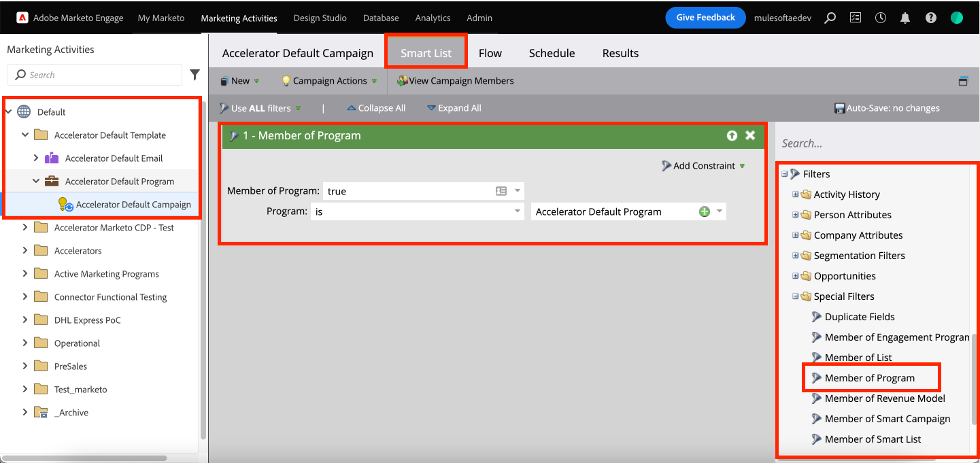This screenshot has height=463, width=980.
Task: Remove the Member of Program filter
Action: pyautogui.click(x=750, y=135)
